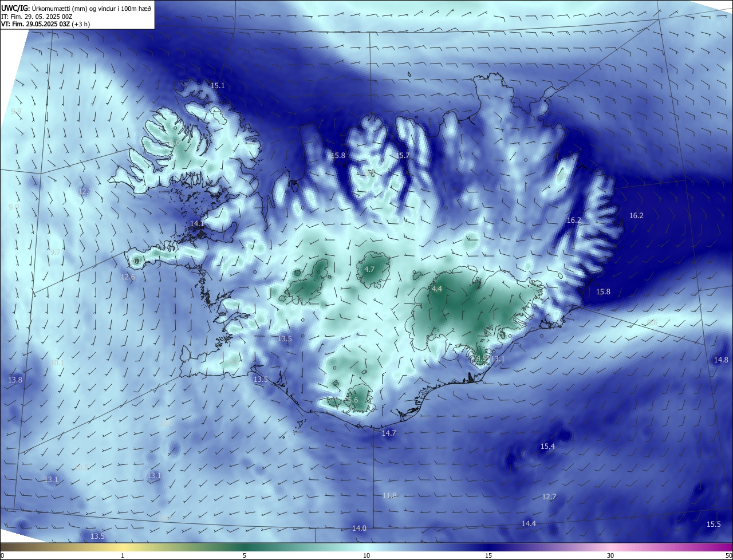Click the 'IT: Fim. 29. 05. 2025 00Z' line
Screen dimensions: 733x560
click(x=36, y=17)
